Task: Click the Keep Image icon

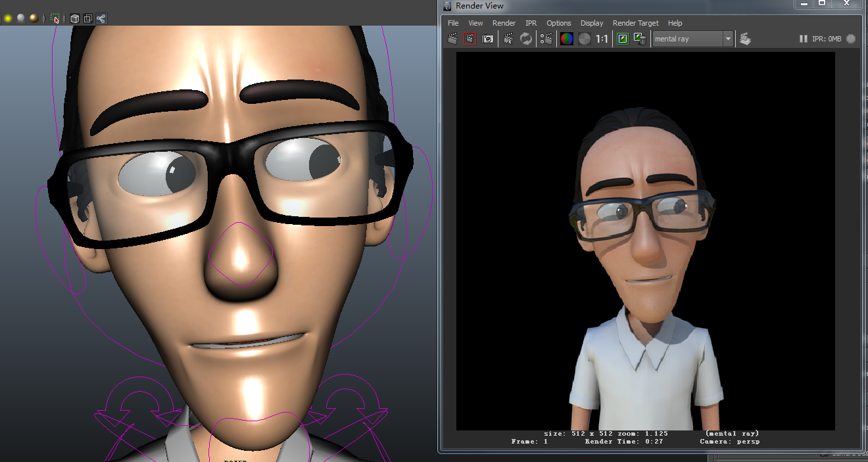Action: [x=623, y=39]
